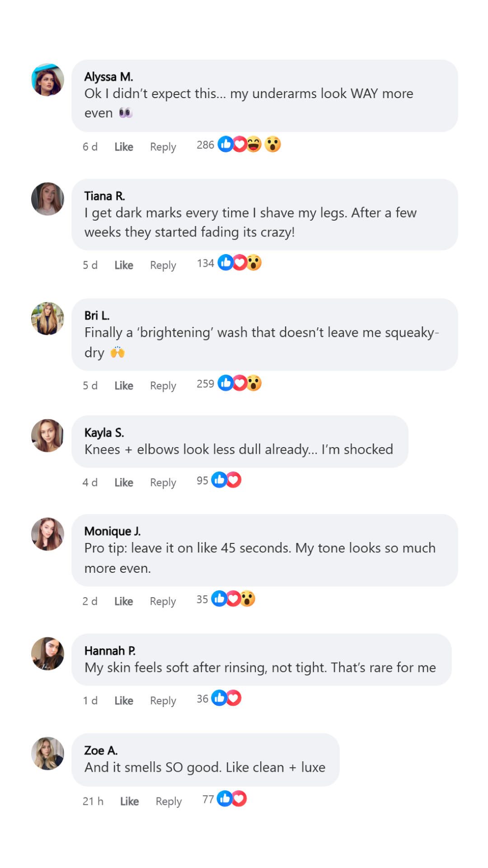Open the 134 reactions count on Tiana's comment
This screenshot has width=488, height=868.
[205, 263]
